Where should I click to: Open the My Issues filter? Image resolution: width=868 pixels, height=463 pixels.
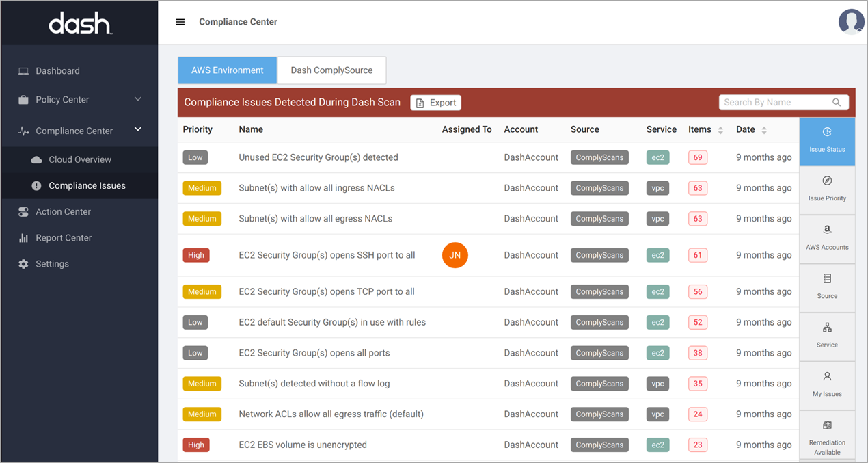pyautogui.click(x=827, y=386)
